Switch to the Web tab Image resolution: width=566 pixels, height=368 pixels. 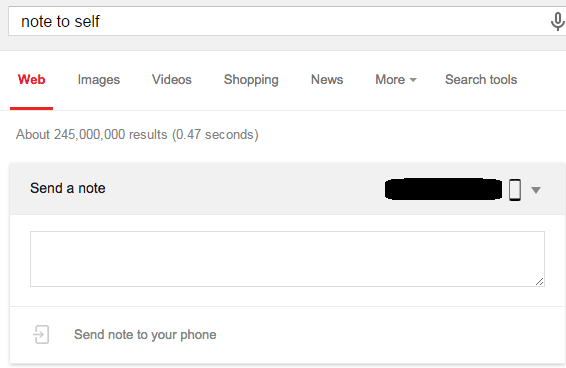(x=31, y=79)
